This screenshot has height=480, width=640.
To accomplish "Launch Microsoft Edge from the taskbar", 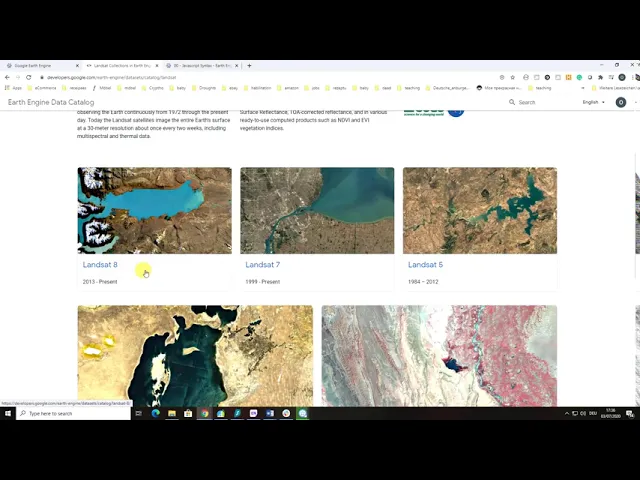I will tap(156, 413).
